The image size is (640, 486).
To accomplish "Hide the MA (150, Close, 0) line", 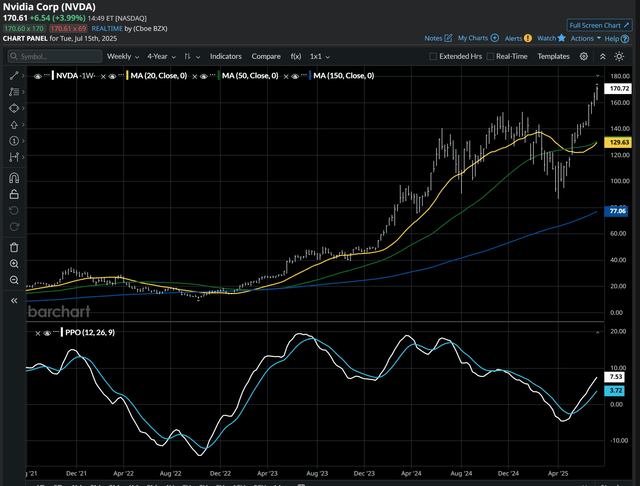I will click(295, 76).
